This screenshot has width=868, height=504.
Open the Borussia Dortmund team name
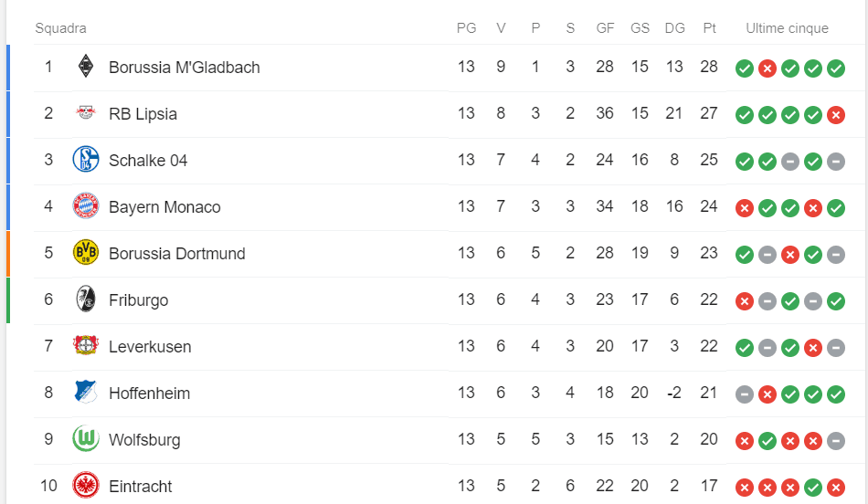click(x=177, y=254)
